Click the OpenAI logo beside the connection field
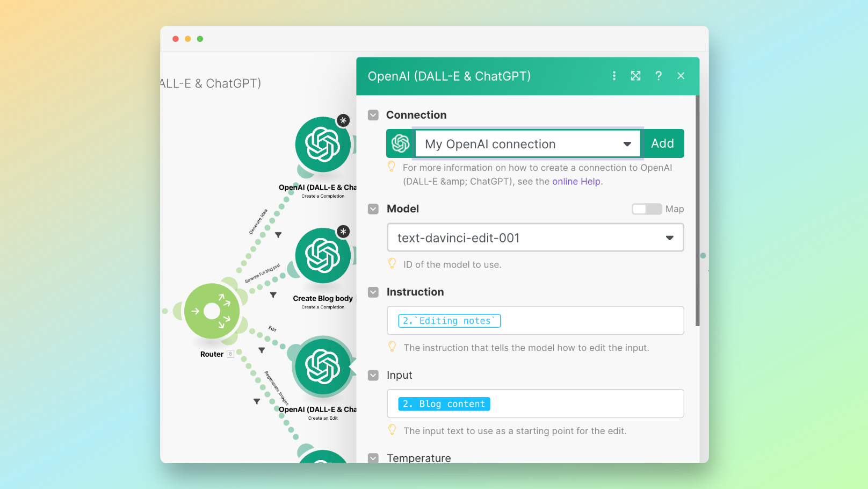This screenshot has height=489, width=868. [400, 143]
